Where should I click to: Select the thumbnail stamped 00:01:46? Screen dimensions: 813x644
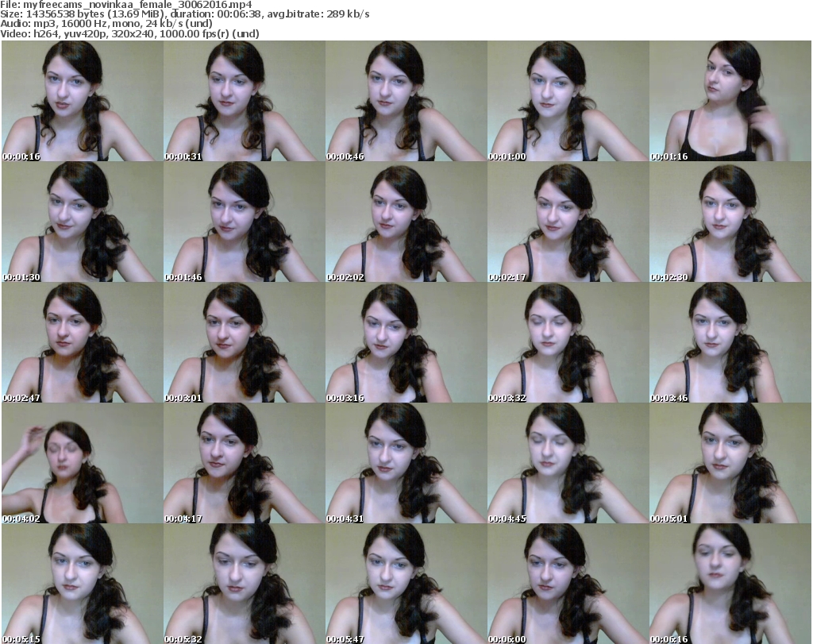245,222
